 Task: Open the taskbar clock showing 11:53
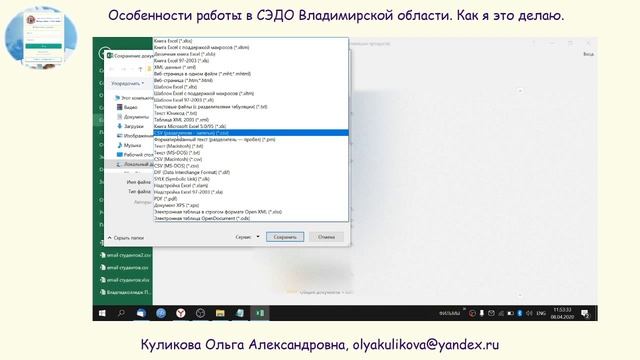point(562,313)
